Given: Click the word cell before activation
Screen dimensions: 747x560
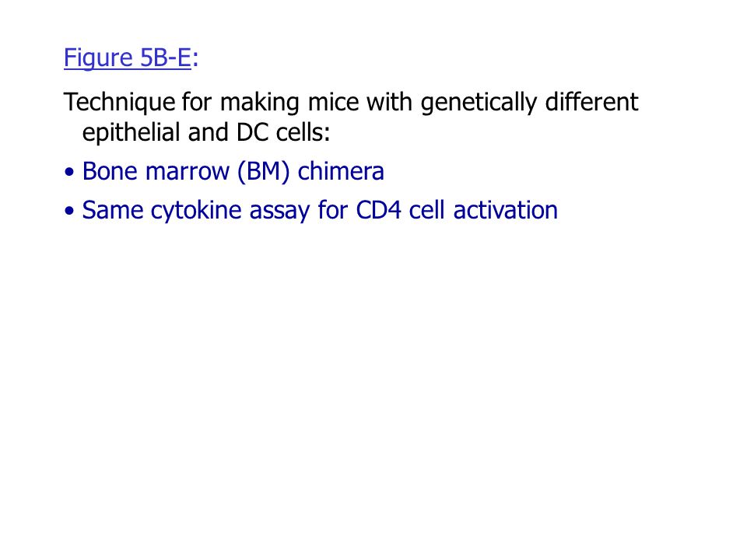Looking at the screenshot, I should coord(427,210).
